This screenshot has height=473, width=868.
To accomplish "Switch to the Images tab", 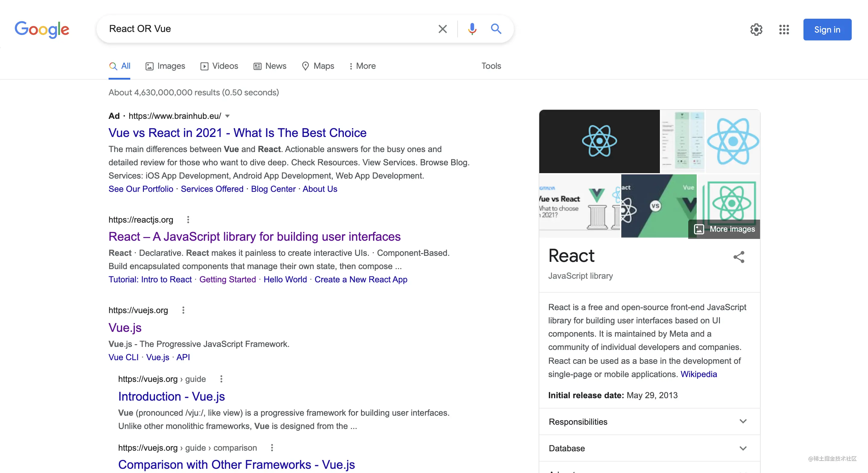I will [x=165, y=66].
